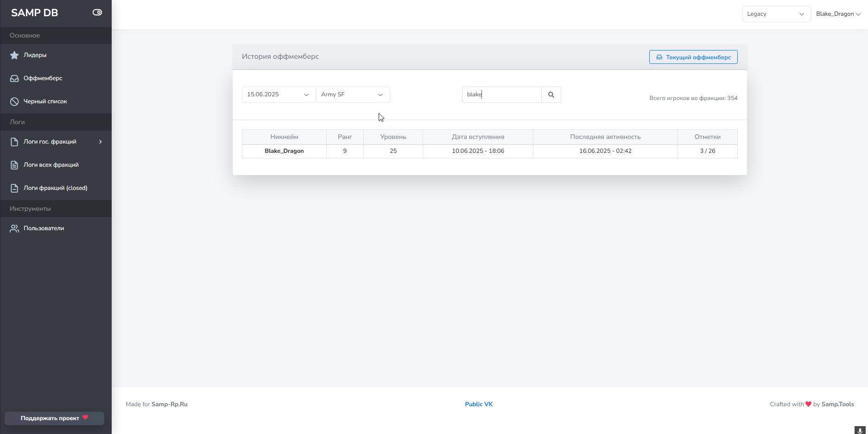Click the Дата вступления column header
The image size is (868, 434).
coord(478,137)
